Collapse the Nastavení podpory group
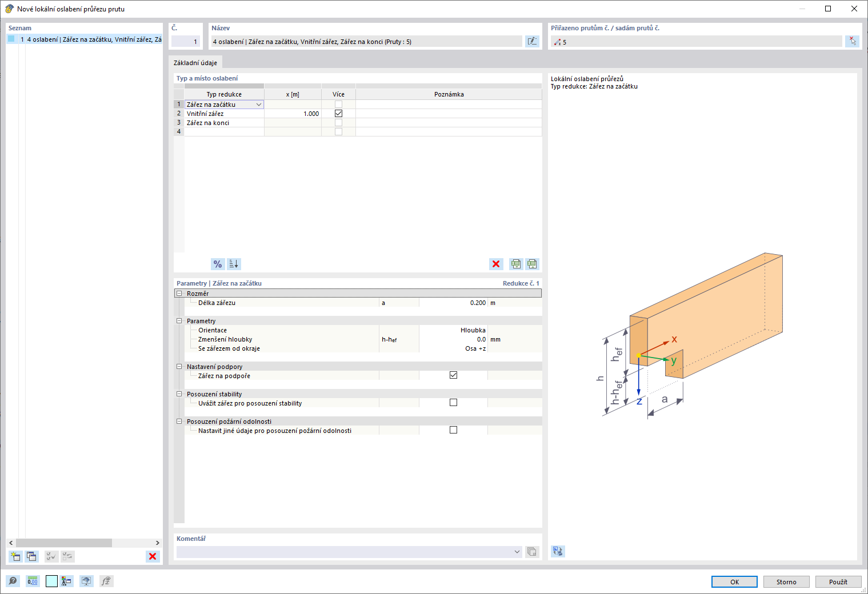868x594 pixels. (x=179, y=367)
